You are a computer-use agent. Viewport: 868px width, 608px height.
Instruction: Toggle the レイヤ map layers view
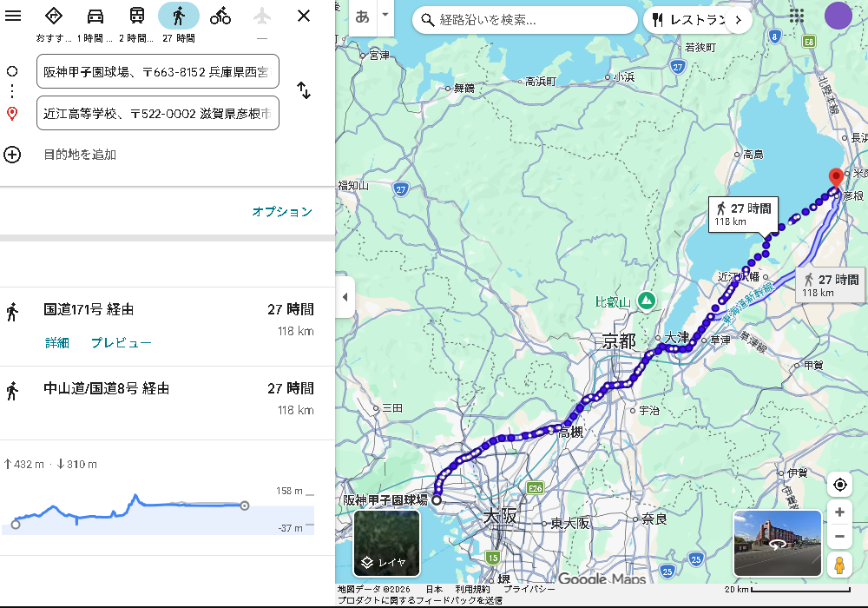[386, 544]
